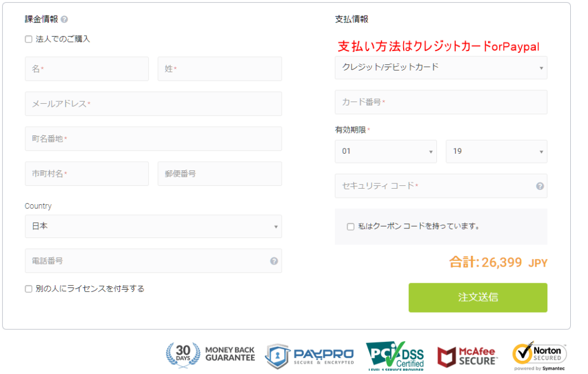Open the expiry year dropdown showing 19
Image resolution: width=588 pixels, height=374 pixels.
click(497, 151)
